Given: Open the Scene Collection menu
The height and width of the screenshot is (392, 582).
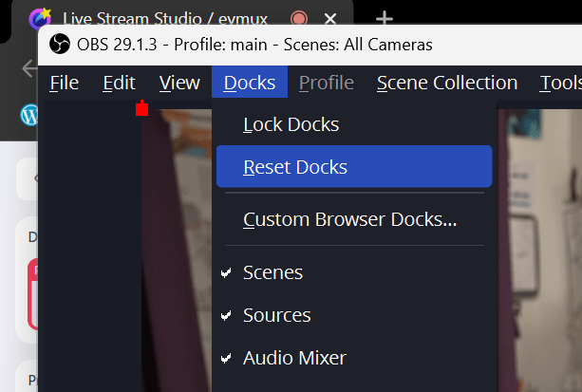Looking at the screenshot, I should 447,83.
